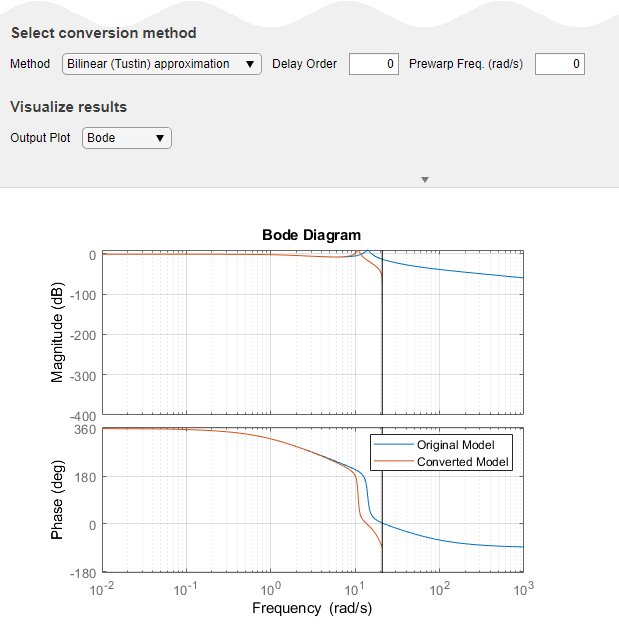Click the Prewarp Freq. (rad/s) label
The image size is (619, 626).
(467, 64)
